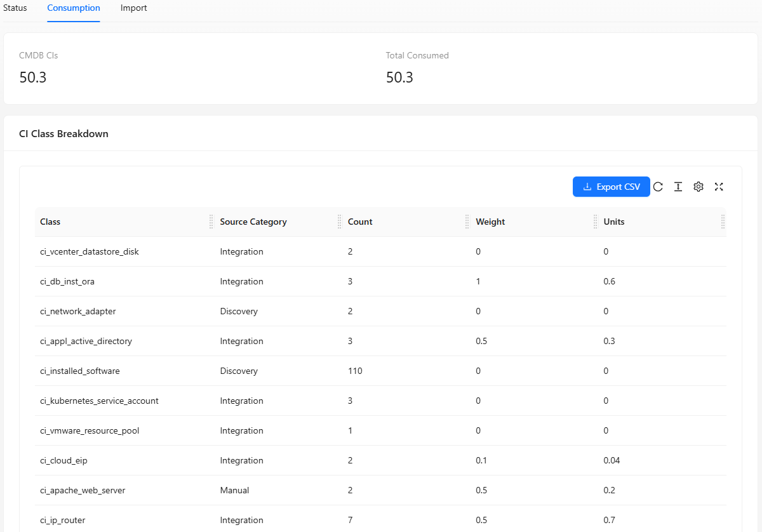762x532 pixels.
Task: Click the Weight column resize handle
Action: 595,222
